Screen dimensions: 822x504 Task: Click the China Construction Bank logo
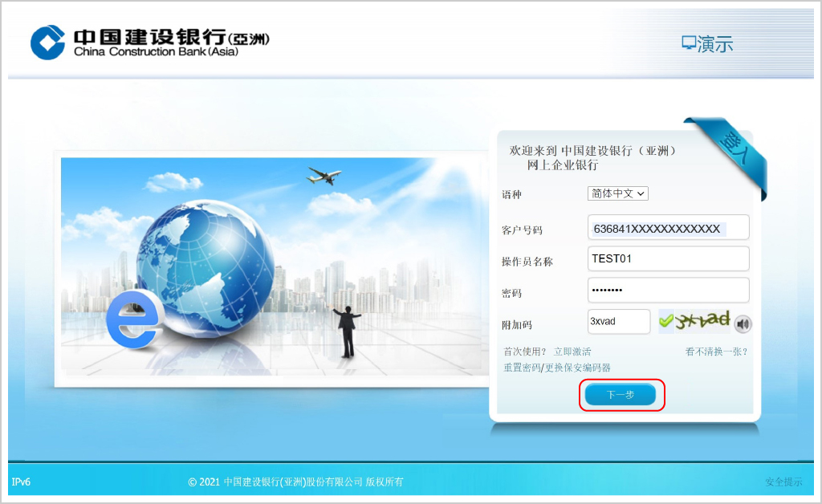(x=150, y=43)
